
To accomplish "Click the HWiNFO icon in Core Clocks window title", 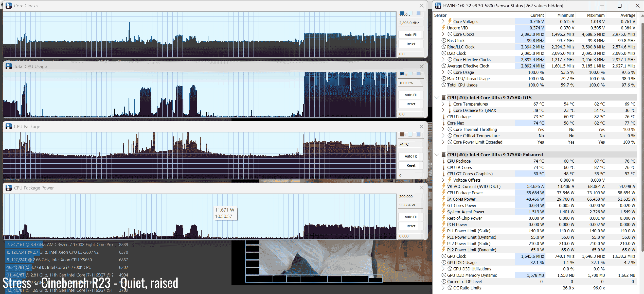I will (x=9, y=6).
